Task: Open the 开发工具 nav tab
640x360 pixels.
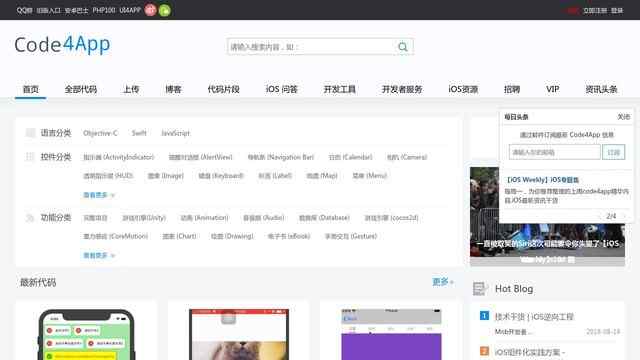Action: pyautogui.click(x=340, y=89)
